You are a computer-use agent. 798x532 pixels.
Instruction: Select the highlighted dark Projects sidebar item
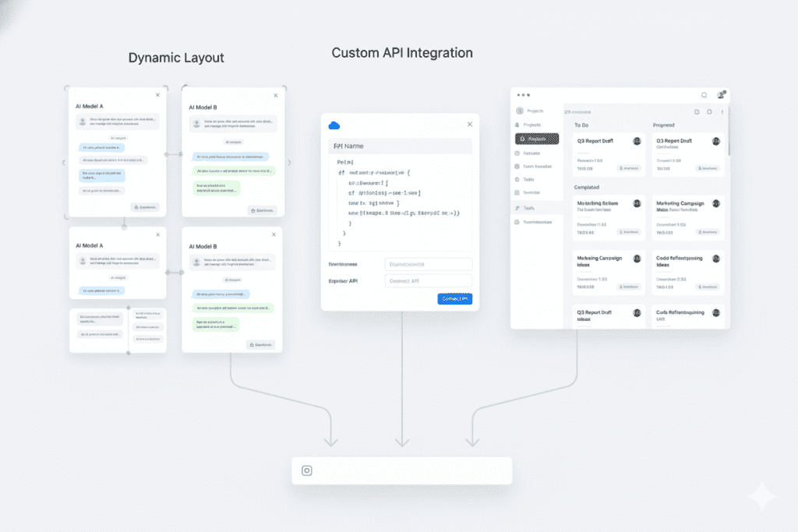coord(536,139)
